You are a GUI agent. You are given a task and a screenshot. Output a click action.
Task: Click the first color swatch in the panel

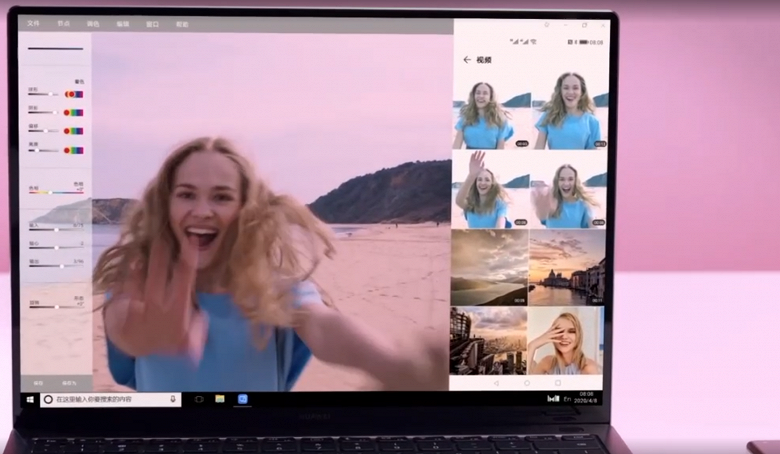pyautogui.click(x=74, y=94)
